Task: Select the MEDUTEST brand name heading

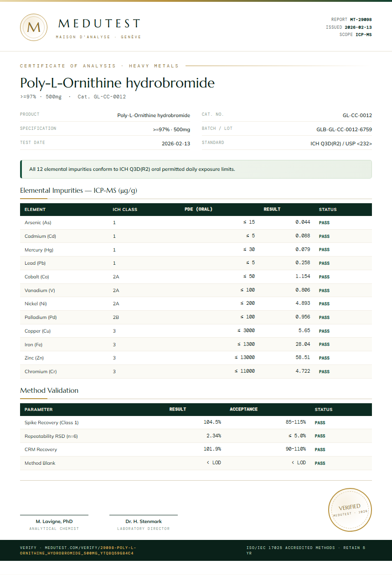Action: tap(99, 24)
